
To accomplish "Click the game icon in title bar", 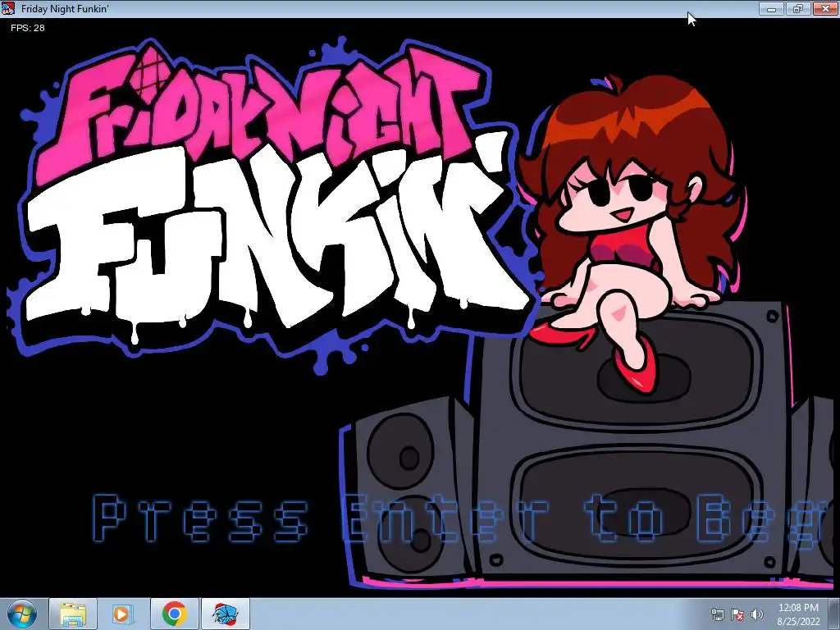I will (7, 8).
